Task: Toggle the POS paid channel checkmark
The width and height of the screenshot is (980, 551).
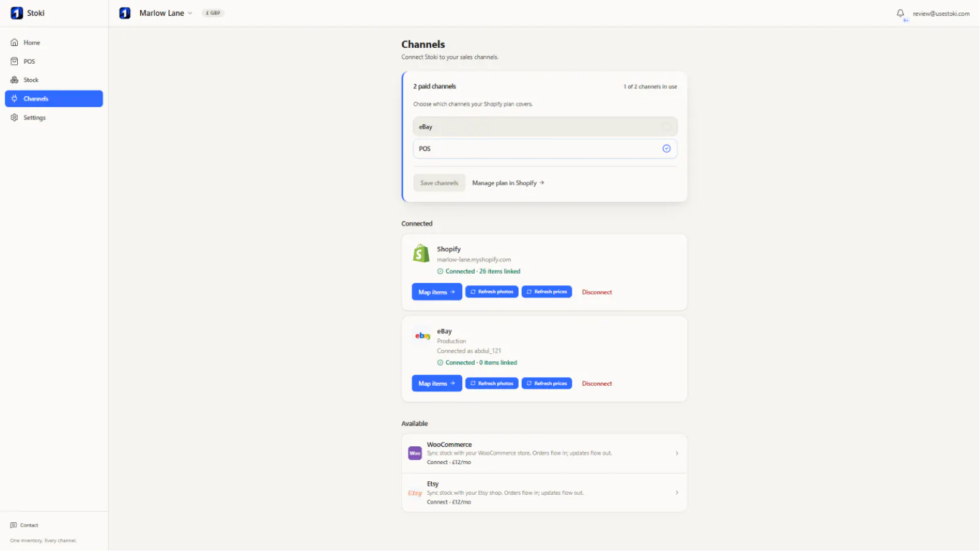Action: [x=666, y=149]
